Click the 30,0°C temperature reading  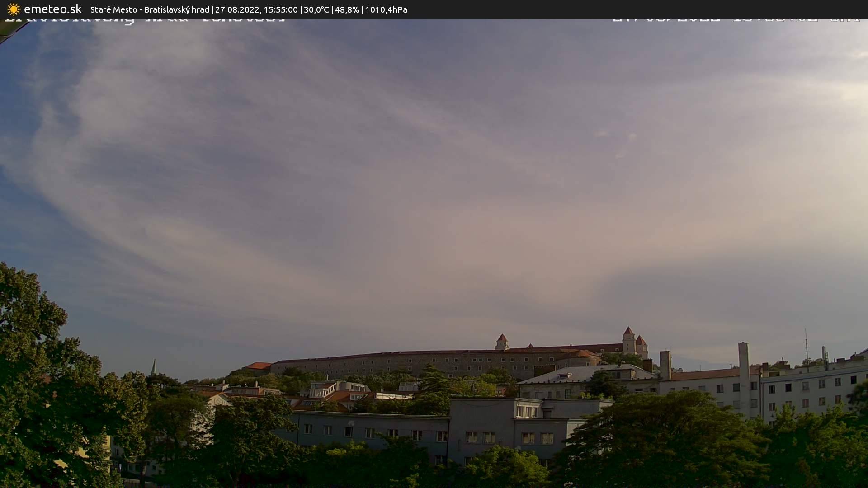[x=316, y=10]
